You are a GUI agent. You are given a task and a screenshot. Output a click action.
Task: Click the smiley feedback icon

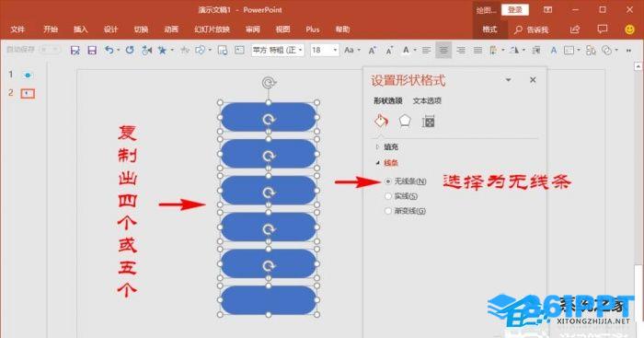point(629,29)
